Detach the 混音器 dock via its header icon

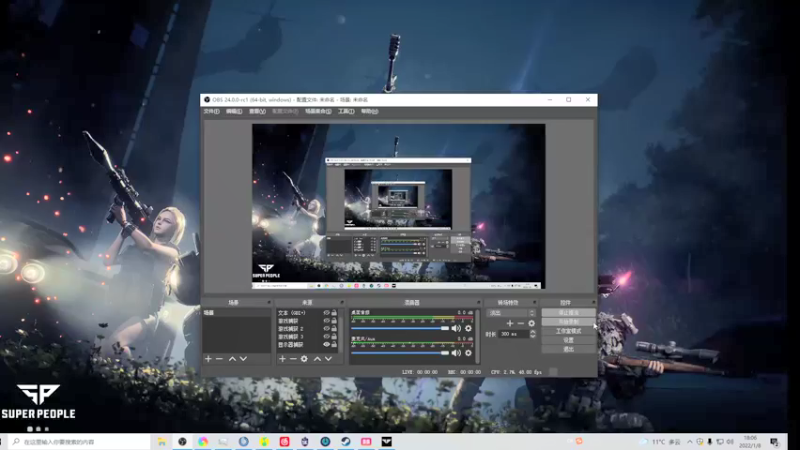(x=478, y=303)
